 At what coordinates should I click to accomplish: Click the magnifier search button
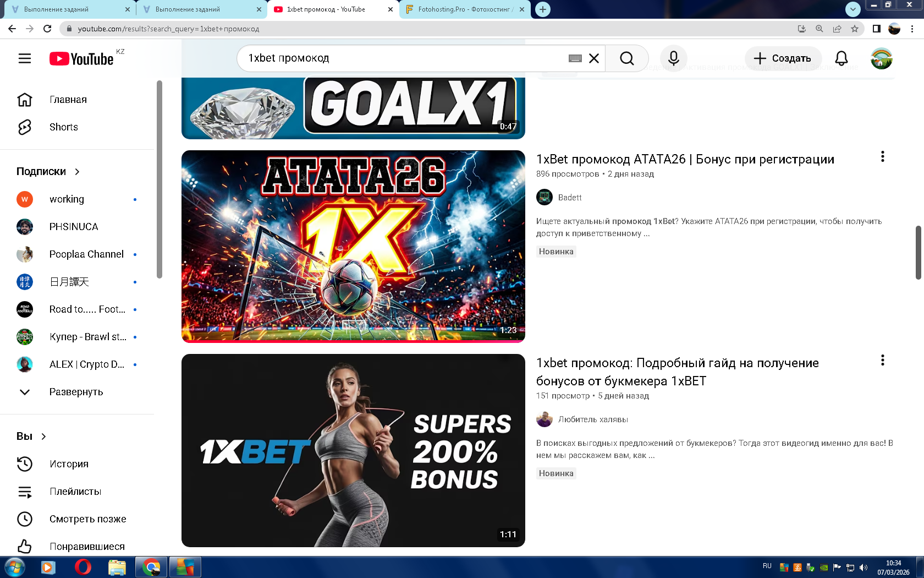(x=627, y=58)
